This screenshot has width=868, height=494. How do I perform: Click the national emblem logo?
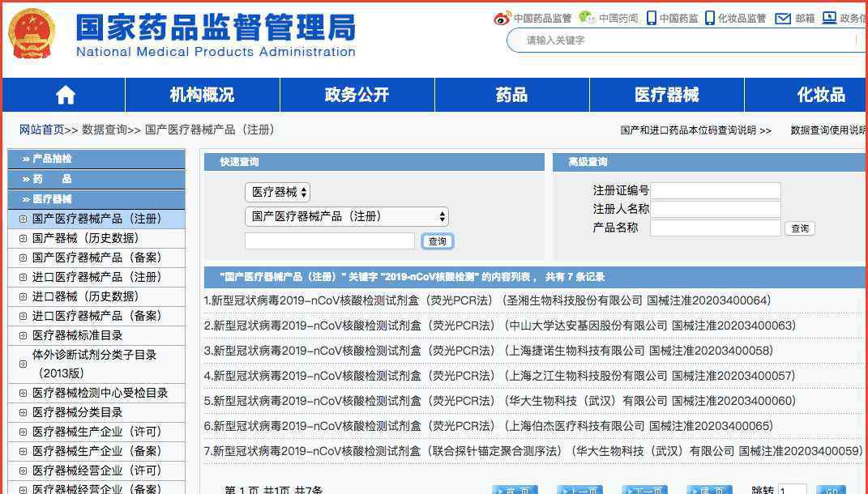click(32, 33)
